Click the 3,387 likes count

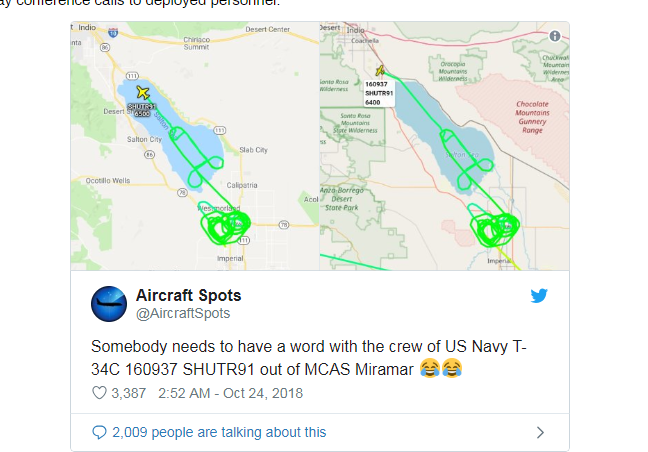127,393
